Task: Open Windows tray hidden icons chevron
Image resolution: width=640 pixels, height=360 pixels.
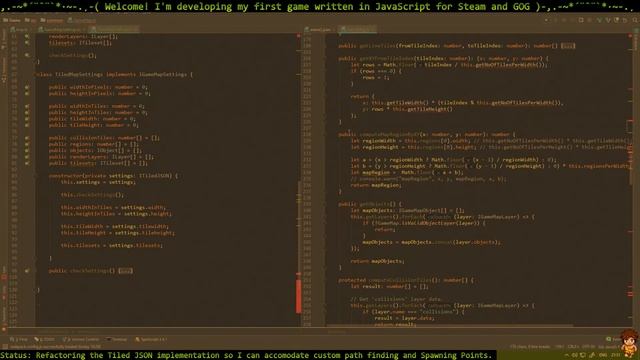Action: point(566,356)
